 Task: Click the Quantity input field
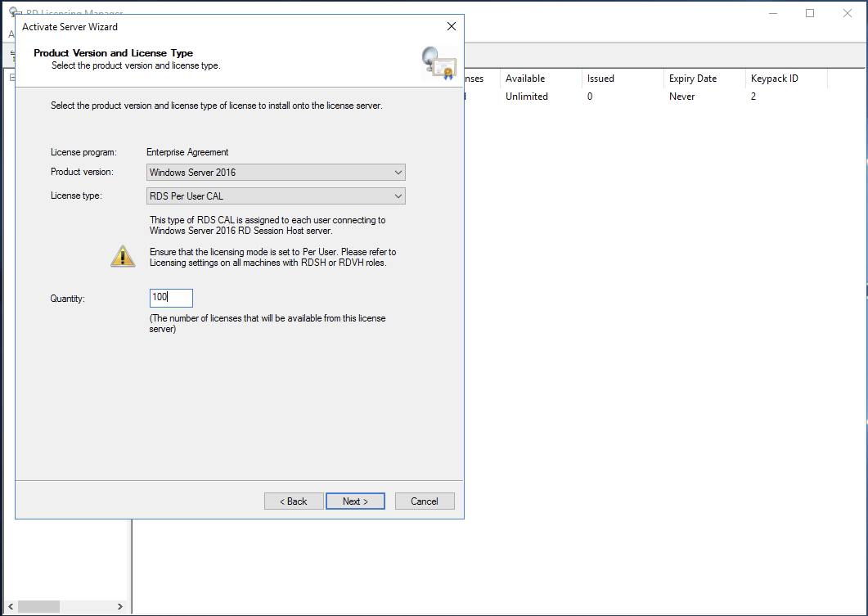coord(171,298)
